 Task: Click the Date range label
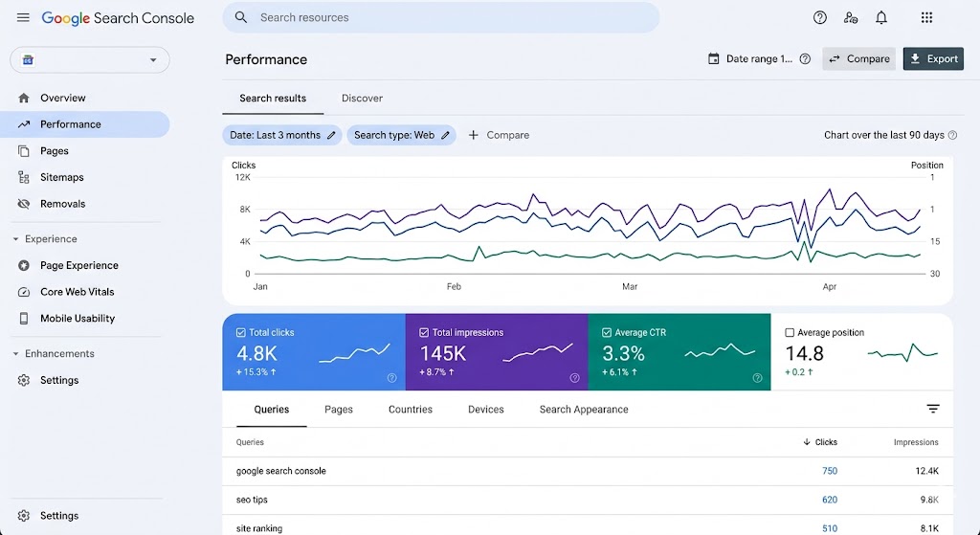(x=759, y=58)
